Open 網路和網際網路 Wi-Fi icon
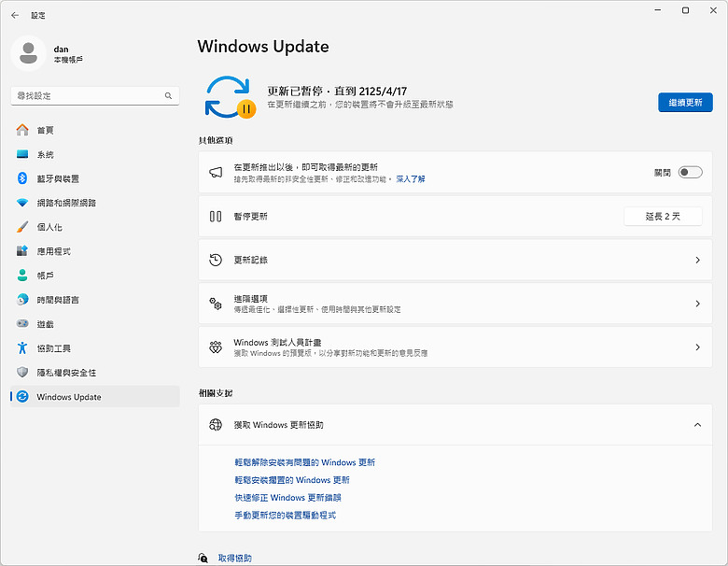This screenshot has height=566, width=728. (x=22, y=203)
